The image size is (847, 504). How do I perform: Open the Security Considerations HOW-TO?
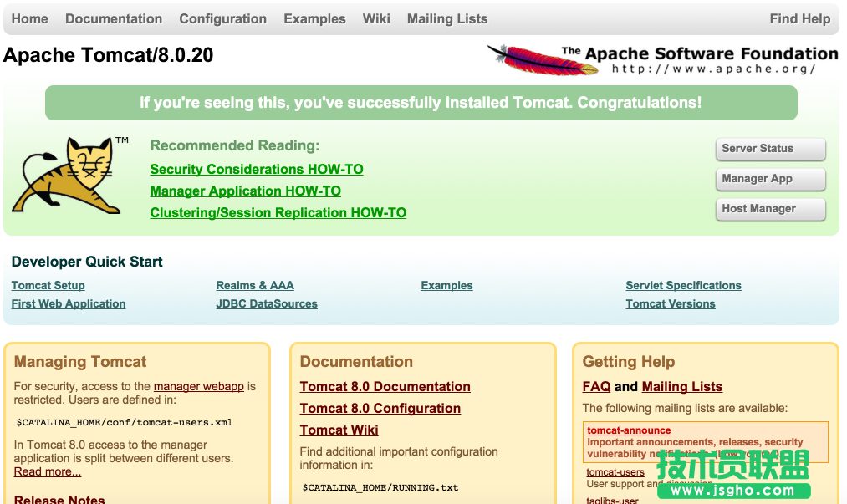256,169
